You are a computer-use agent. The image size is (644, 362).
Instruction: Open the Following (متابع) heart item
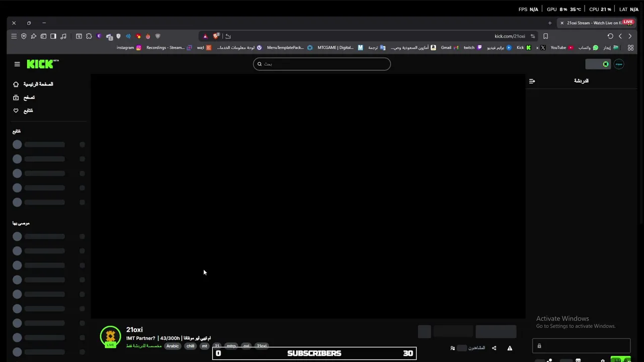coord(23,111)
